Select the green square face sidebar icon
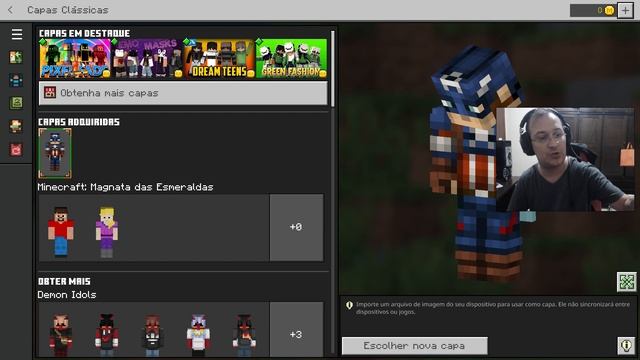640x360 pixels. pyautogui.click(x=16, y=103)
